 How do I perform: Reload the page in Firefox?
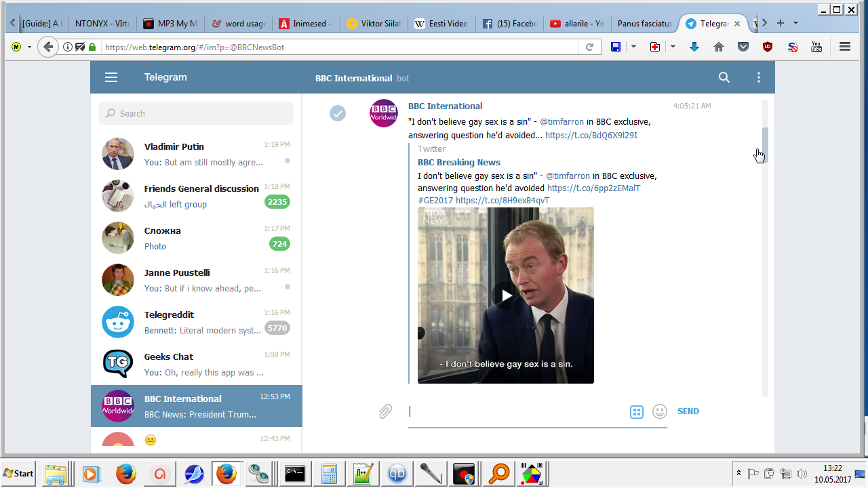(x=589, y=47)
